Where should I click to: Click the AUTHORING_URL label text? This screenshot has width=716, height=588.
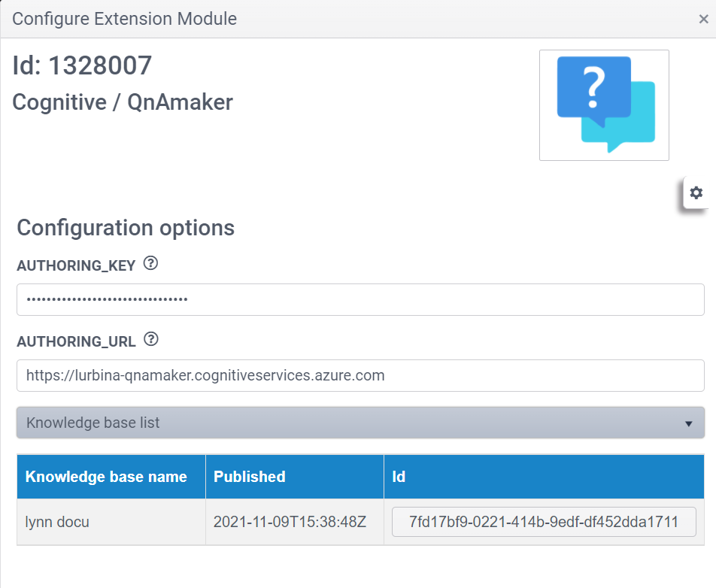(76, 341)
